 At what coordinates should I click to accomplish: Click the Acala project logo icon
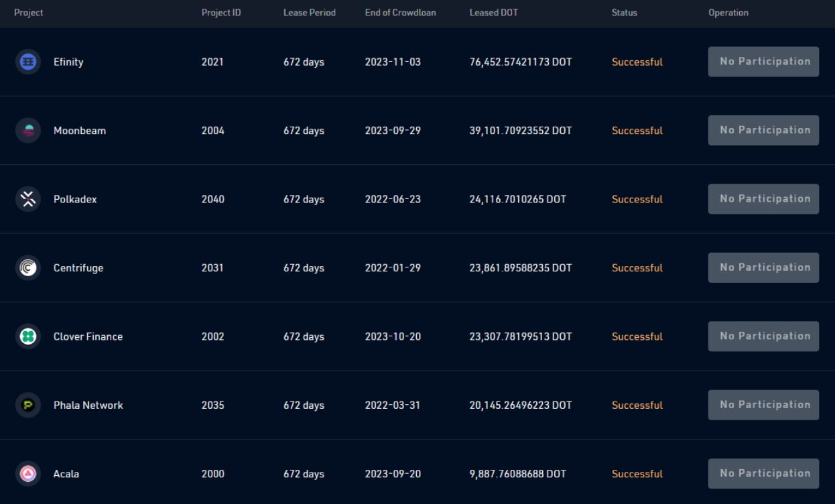tap(27, 473)
